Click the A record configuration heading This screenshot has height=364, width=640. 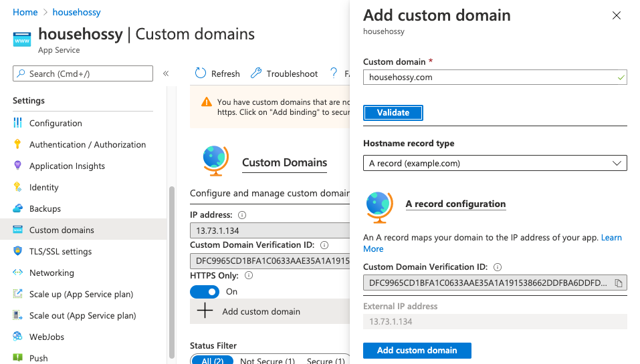(x=455, y=204)
